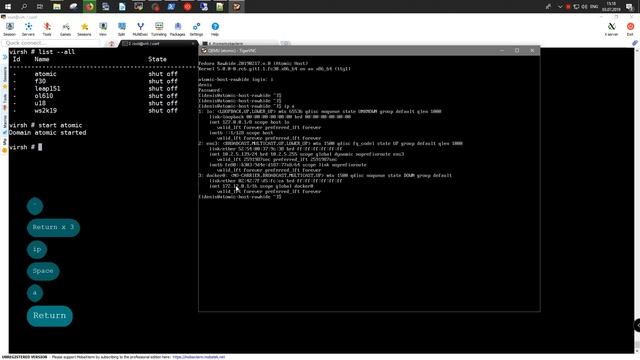Open the Windows notification center
The height and width of the screenshot is (360, 640).
point(629,7)
